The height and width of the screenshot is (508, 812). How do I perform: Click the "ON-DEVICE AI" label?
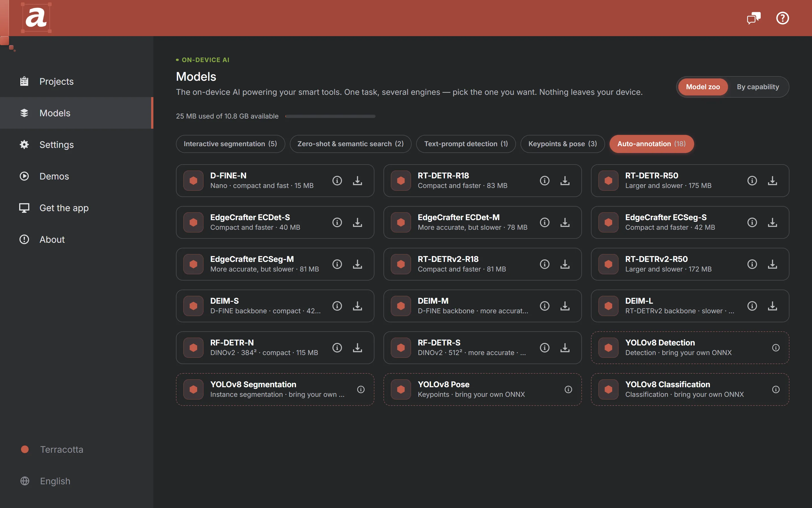206,60
